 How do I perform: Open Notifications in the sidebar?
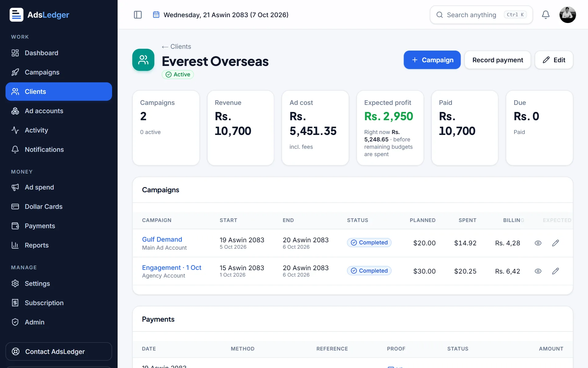59,150
